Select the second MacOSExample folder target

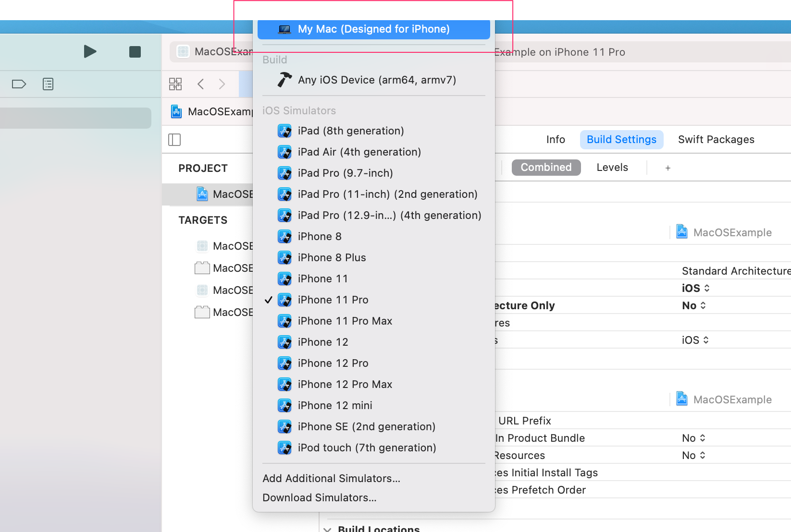(224, 268)
